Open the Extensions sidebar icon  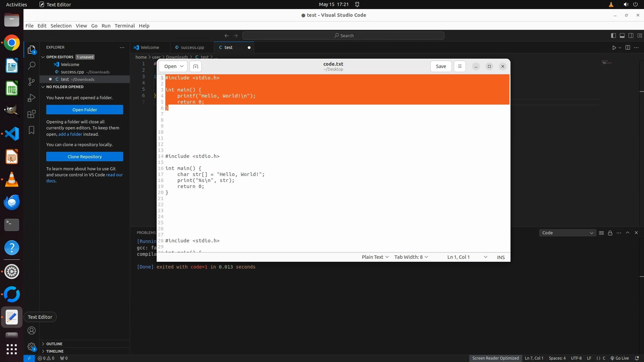pyautogui.click(x=31, y=114)
